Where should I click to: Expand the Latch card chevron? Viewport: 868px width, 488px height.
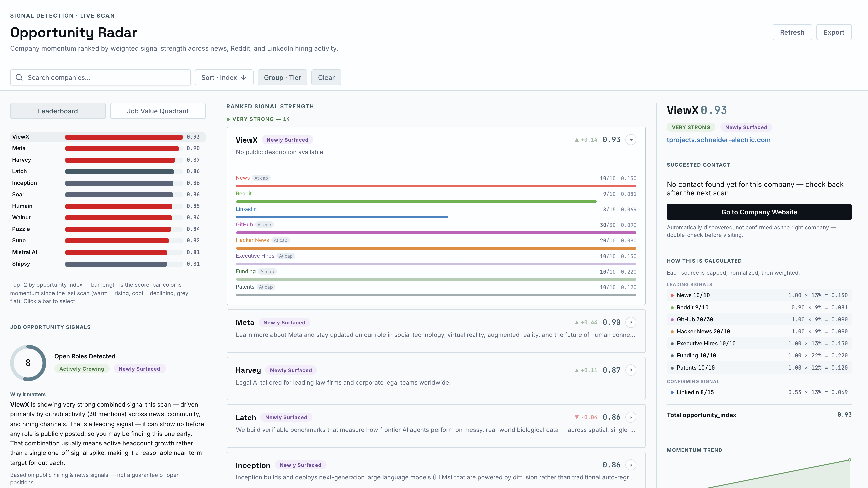tap(631, 417)
